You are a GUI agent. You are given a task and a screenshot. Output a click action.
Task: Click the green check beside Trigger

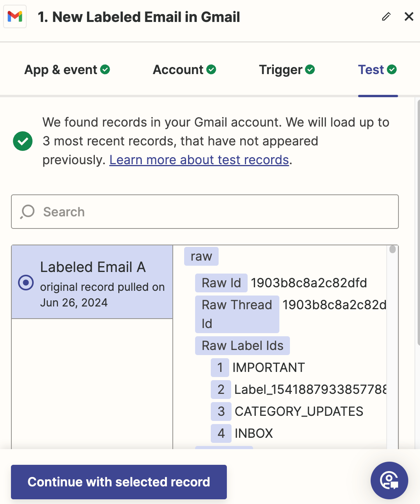click(x=310, y=69)
